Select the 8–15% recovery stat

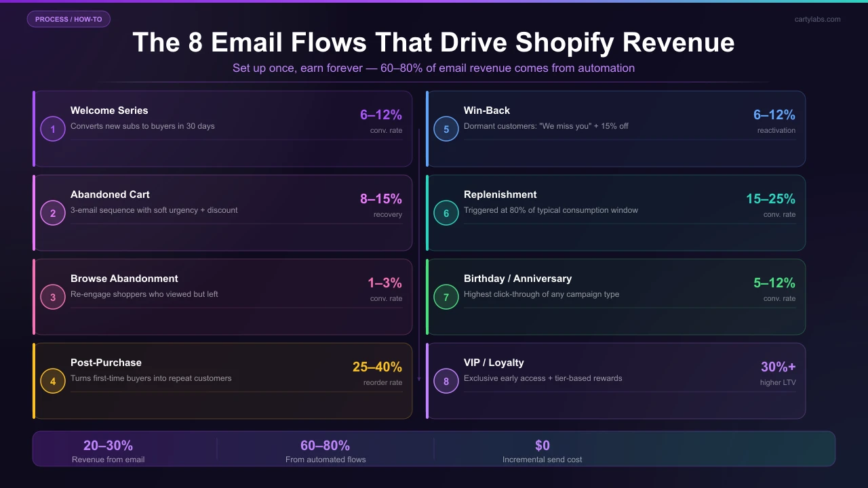click(x=381, y=199)
